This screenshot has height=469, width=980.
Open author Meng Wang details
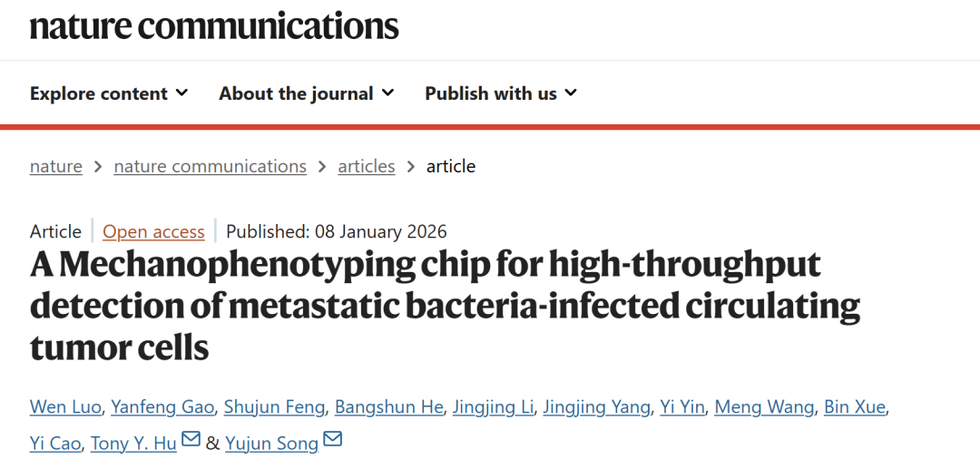[764, 406]
